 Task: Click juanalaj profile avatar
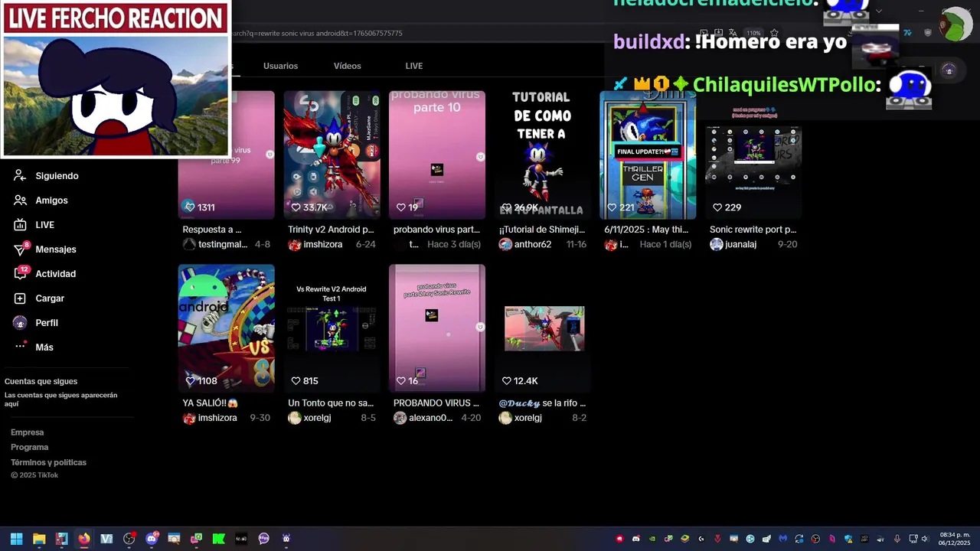tap(717, 244)
